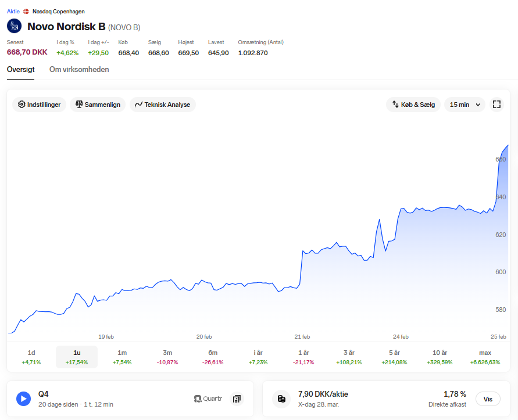518x420 pixels.
Task: Toggle fullscreen chart icon
Action: pyautogui.click(x=496, y=105)
